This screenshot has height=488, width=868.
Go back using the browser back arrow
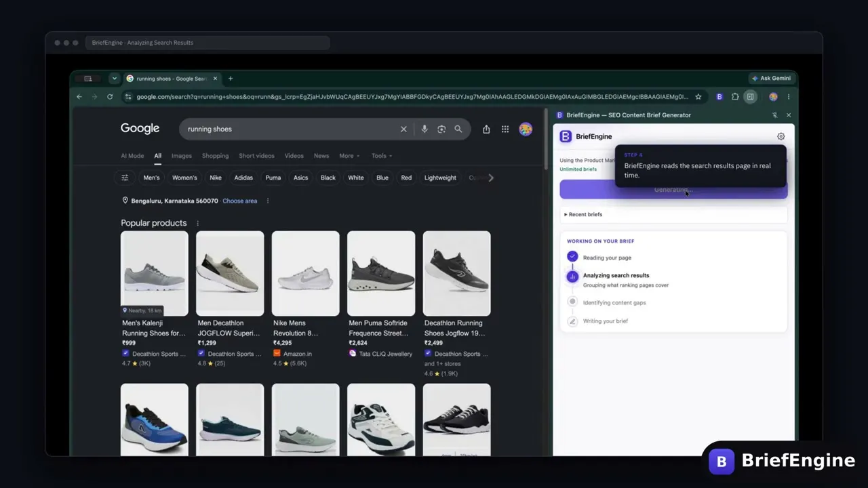pyautogui.click(x=79, y=97)
